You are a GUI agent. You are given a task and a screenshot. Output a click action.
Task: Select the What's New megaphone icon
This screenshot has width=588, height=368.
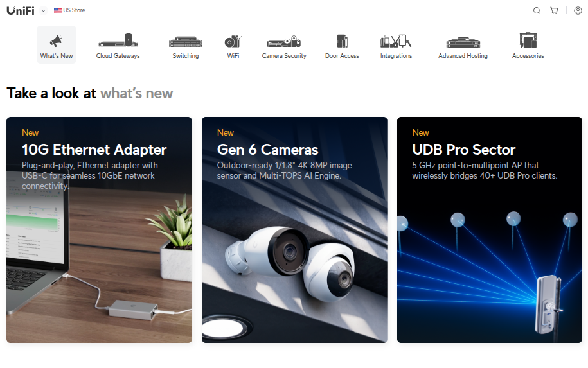[x=57, y=40]
